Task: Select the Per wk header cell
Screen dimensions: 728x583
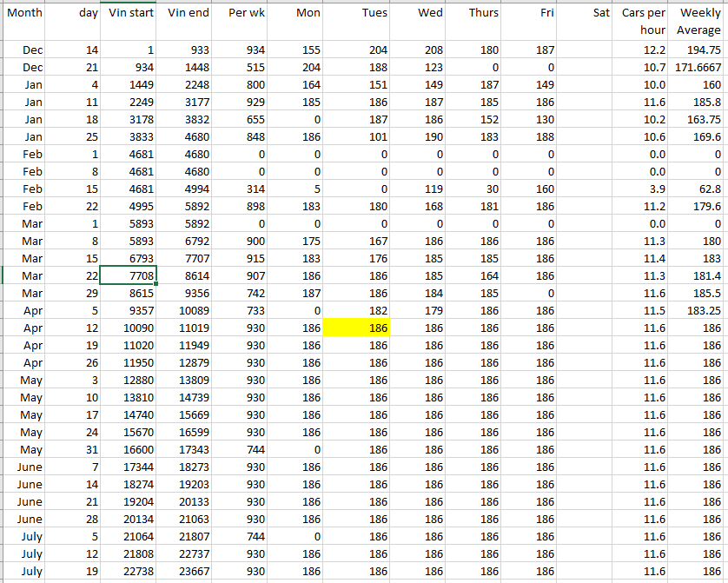Action: pos(242,13)
